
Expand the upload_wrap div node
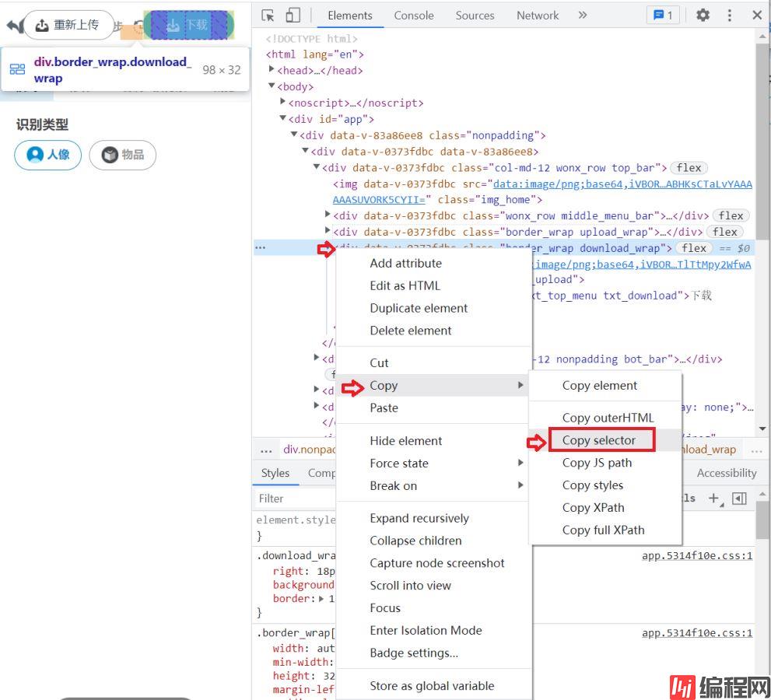(x=328, y=231)
